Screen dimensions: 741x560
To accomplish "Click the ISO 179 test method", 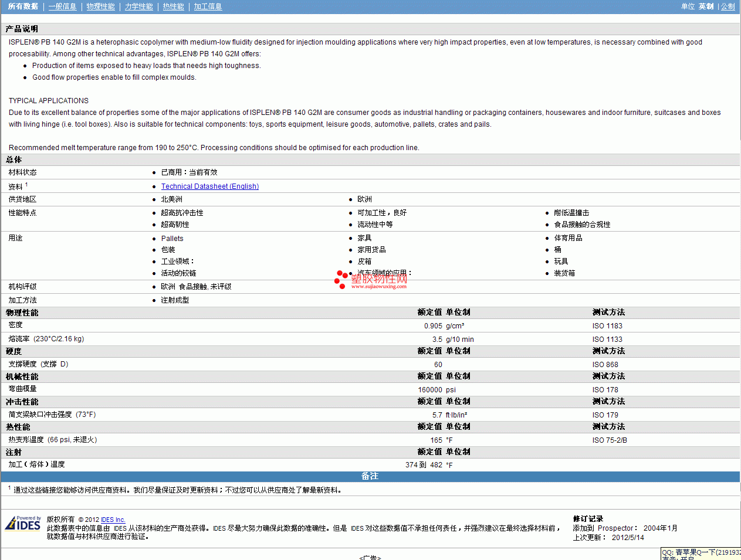I will point(605,415).
